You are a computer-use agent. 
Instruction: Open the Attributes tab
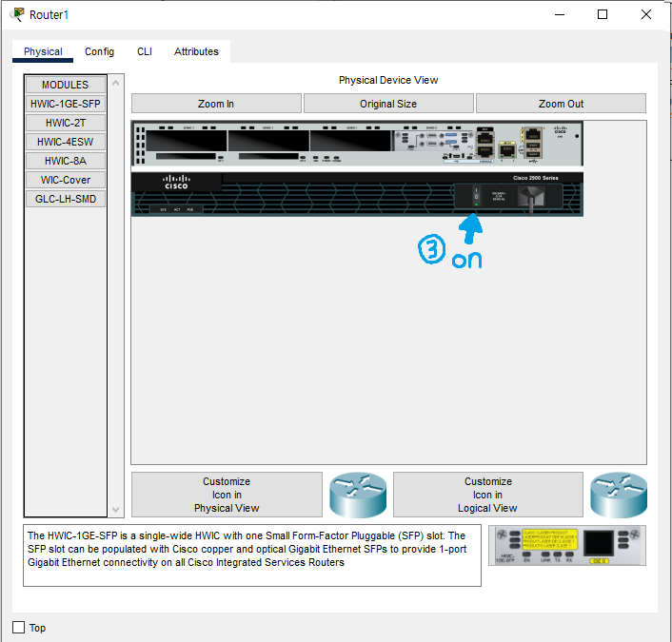click(196, 51)
